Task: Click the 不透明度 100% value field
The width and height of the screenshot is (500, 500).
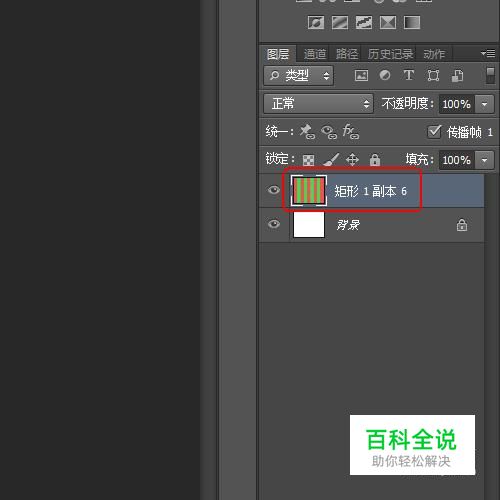Action: (457, 104)
